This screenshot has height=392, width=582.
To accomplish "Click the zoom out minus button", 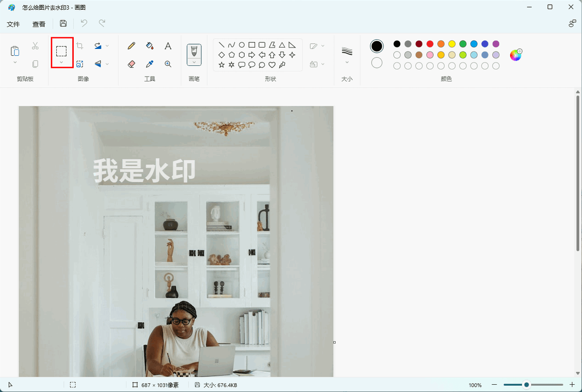I will 494,385.
